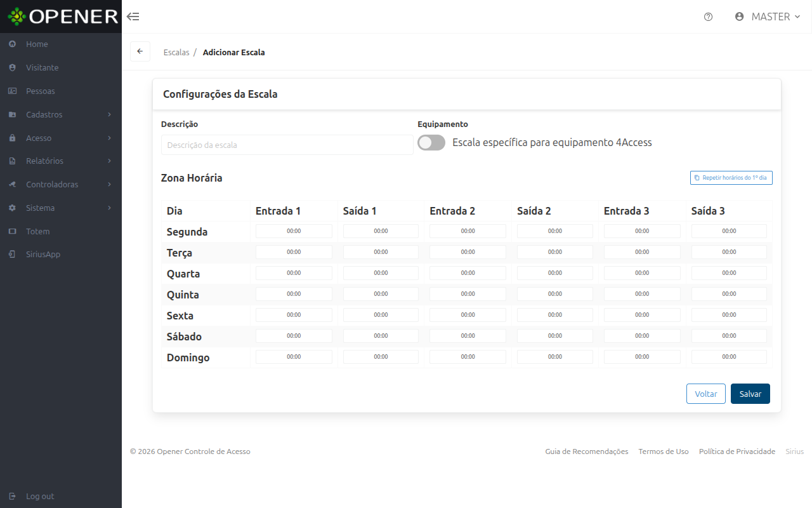Expand the Controladoras submenu chevron
812x508 pixels.
pyautogui.click(x=109, y=185)
